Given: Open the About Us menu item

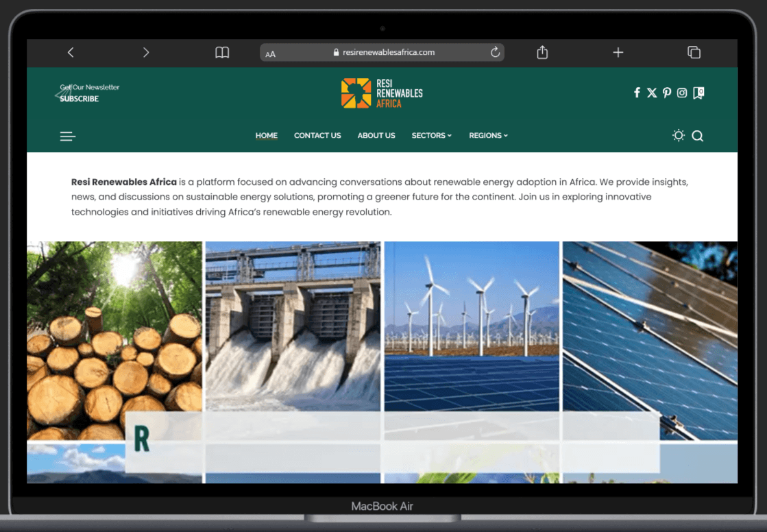Looking at the screenshot, I should pyautogui.click(x=376, y=135).
